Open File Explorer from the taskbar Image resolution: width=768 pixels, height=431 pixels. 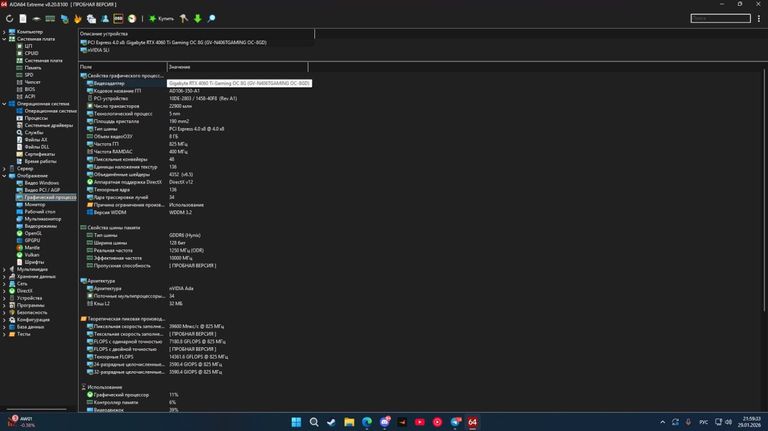pyautogui.click(x=349, y=422)
